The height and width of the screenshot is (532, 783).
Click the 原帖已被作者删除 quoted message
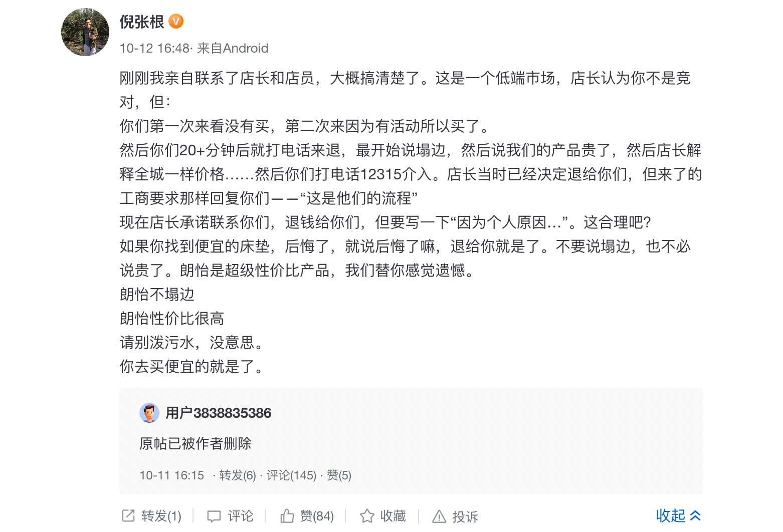pyautogui.click(x=195, y=443)
